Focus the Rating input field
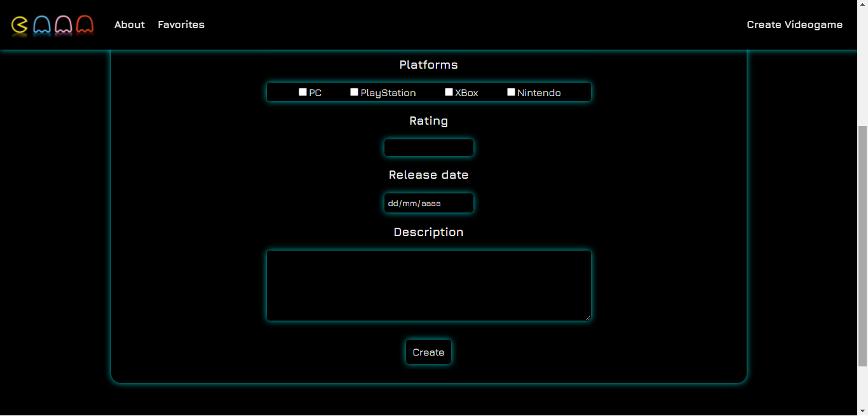Screen dimensions: 868x416 point(429,148)
